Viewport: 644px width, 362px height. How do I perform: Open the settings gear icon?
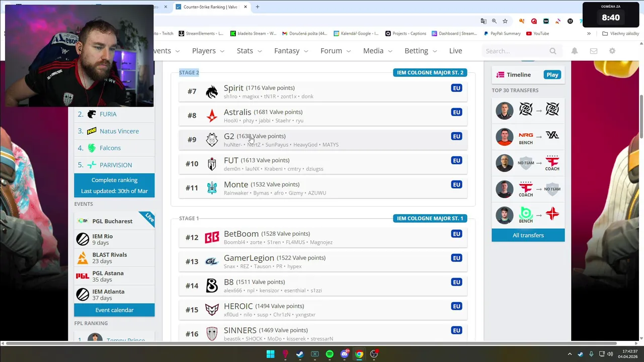pos(612,51)
